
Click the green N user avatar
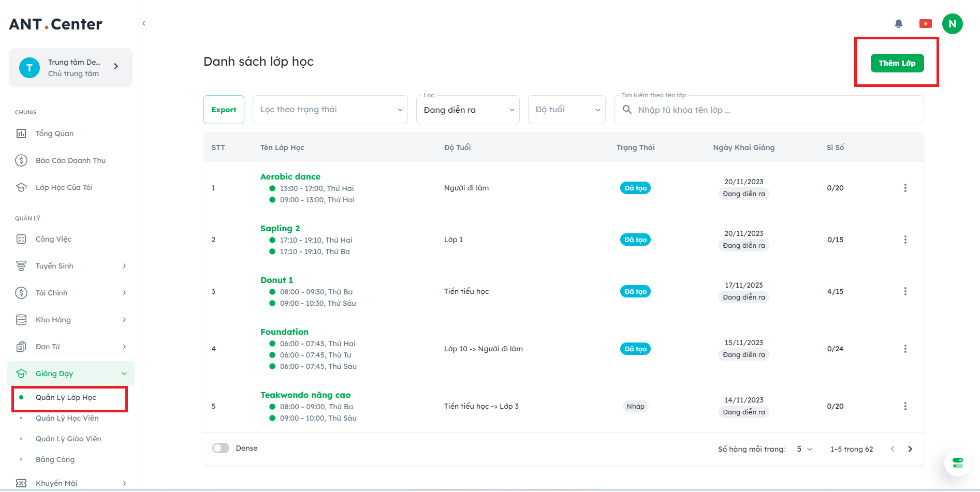tap(952, 24)
